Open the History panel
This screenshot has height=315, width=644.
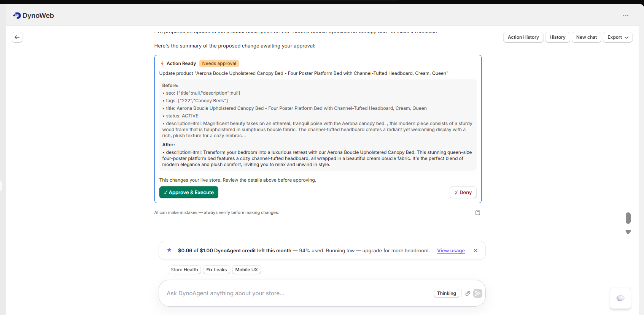[x=558, y=37]
